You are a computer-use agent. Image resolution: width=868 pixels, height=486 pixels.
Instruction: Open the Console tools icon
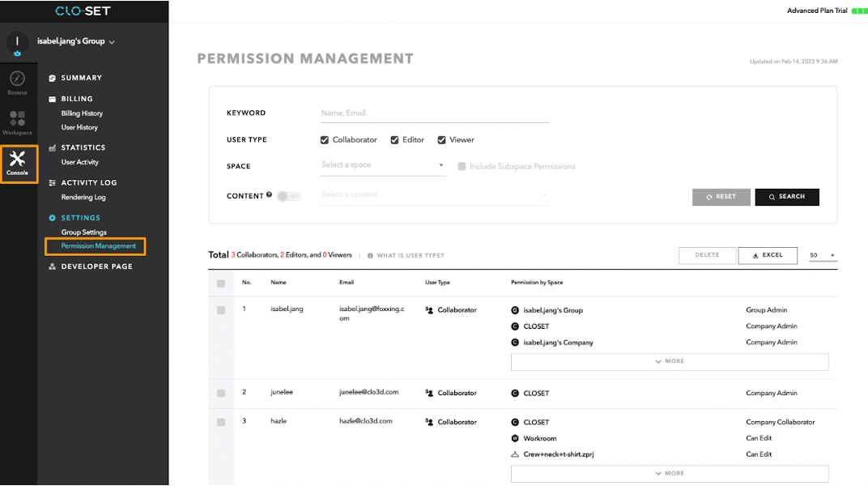pyautogui.click(x=17, y=161)
